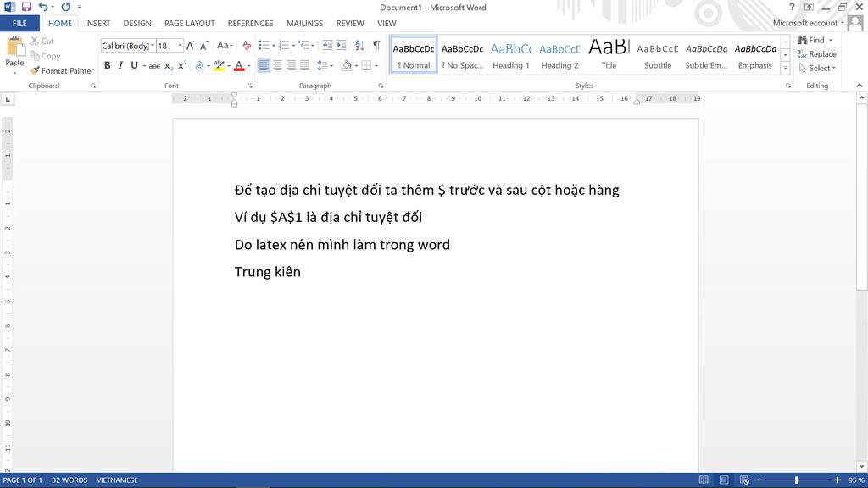The width and height of the screenshot is (868, 488).
Task: Sort the text with the A-Z icon
Action: [x=359, y=46]
